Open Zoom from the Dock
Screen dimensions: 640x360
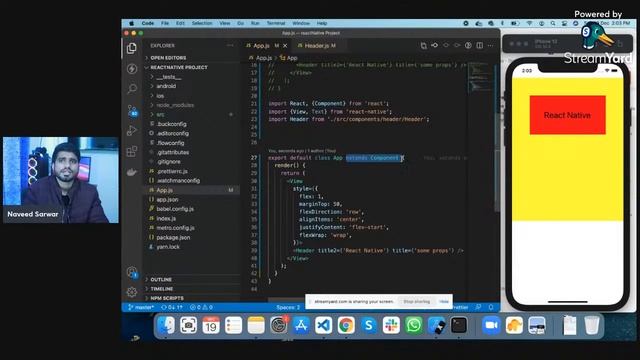pos(491,325)
